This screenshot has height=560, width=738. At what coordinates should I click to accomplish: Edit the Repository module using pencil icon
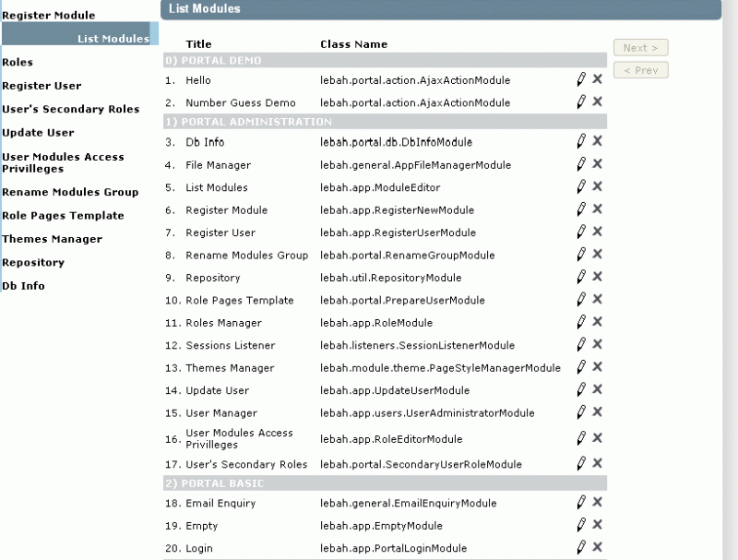point(580,278)
